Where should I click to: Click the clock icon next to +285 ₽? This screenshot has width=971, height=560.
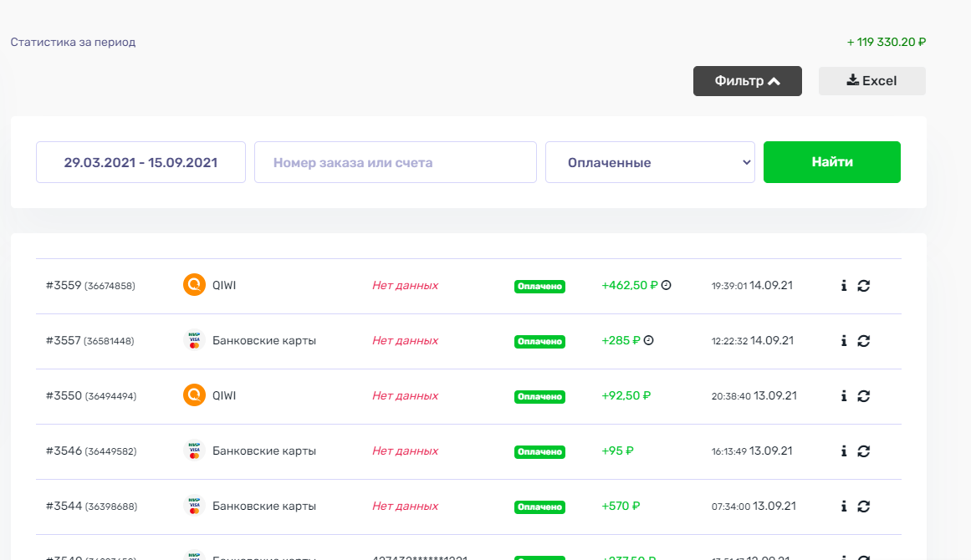(x=648, y=339)
